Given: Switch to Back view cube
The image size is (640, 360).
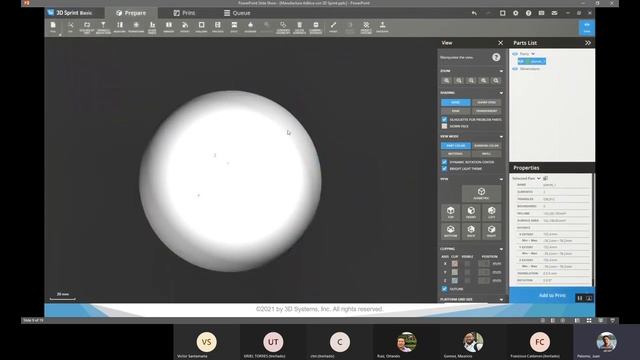Looking at the screenshot, I should click(x=471, y=231).
